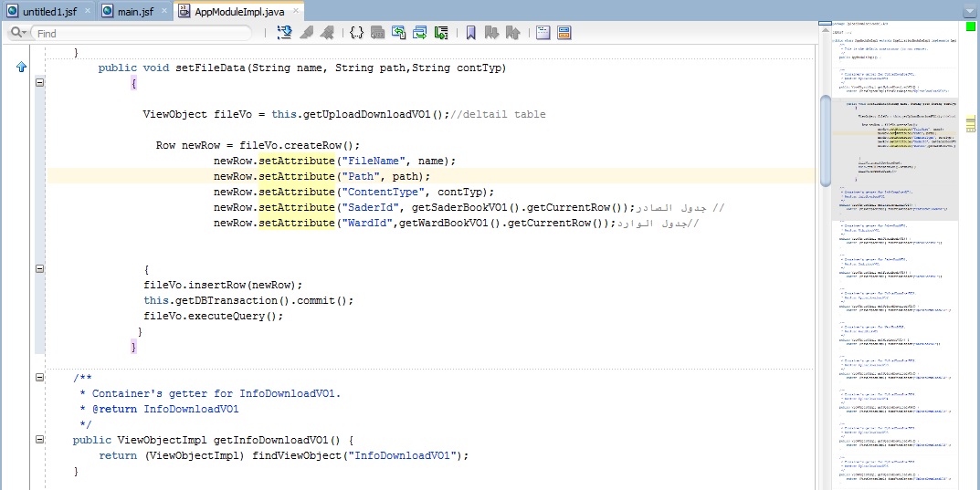Toggle bookmark using the bookmark toolbar icon
Screen dimensions: 980x490
470,33
